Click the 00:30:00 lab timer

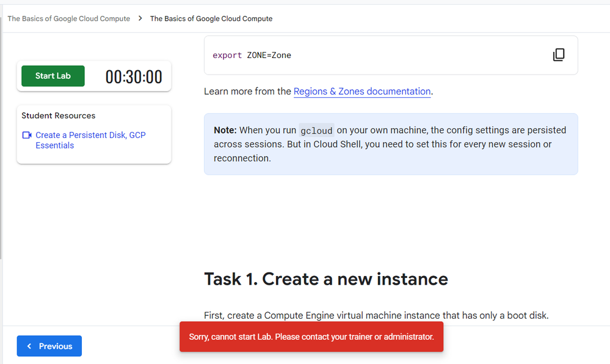pyautogui.click(x=134, y=77)
